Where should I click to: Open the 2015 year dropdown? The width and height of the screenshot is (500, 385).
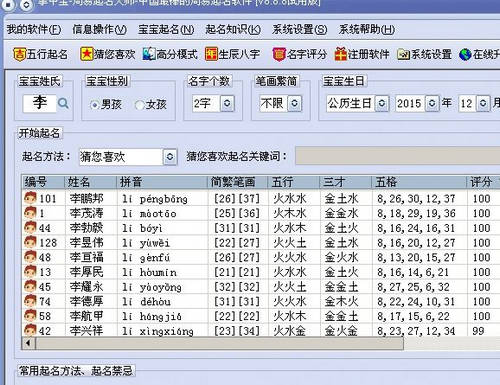point(432,103)
